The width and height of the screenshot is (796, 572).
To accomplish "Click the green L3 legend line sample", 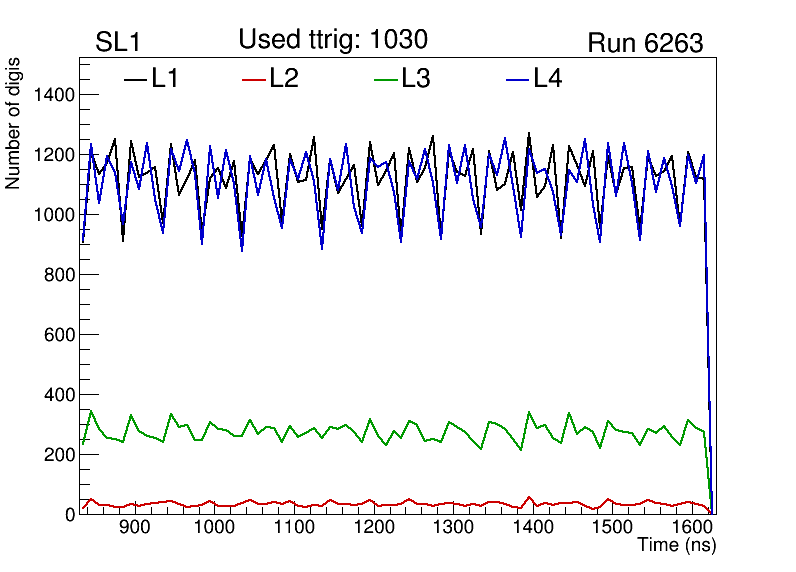I will pos(385,79).
